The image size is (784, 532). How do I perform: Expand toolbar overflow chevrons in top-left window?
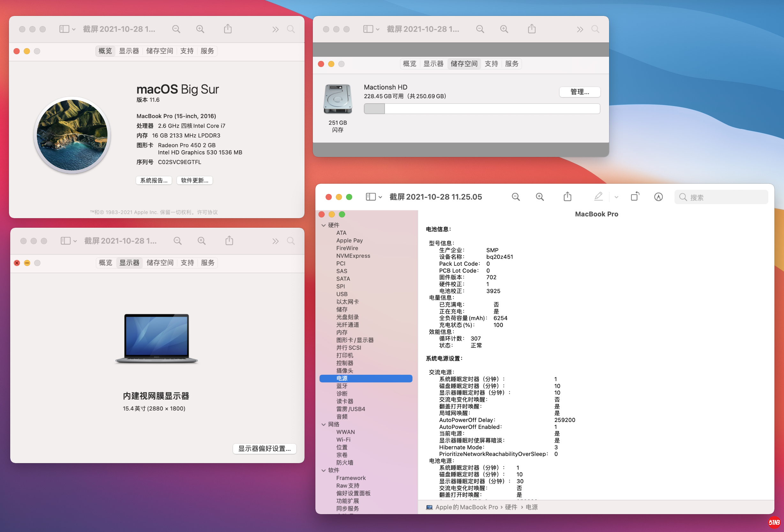tap(275, 30)
